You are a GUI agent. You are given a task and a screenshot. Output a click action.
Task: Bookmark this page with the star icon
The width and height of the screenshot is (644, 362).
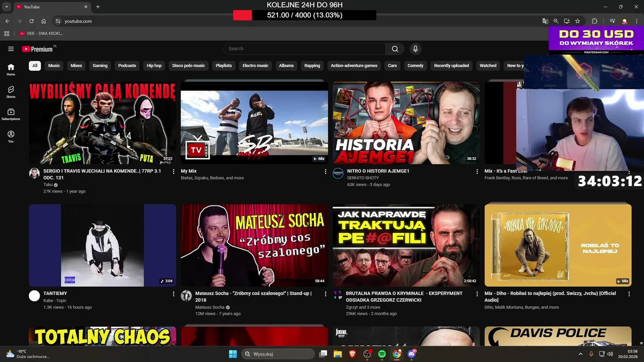[x=578, y=21]
